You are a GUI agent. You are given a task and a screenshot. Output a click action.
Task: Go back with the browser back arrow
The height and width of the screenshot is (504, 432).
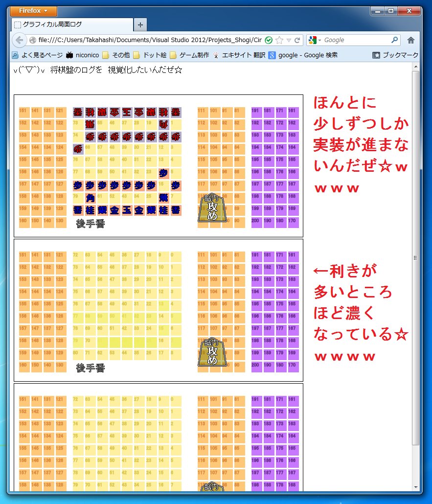(x=19, y=40)
